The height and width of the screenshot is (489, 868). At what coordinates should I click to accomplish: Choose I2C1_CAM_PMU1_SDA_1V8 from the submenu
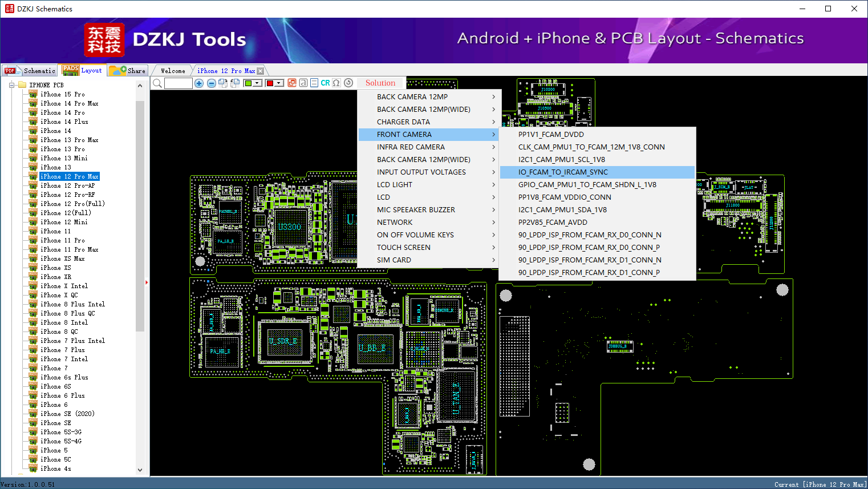click(x=597, y=210)
